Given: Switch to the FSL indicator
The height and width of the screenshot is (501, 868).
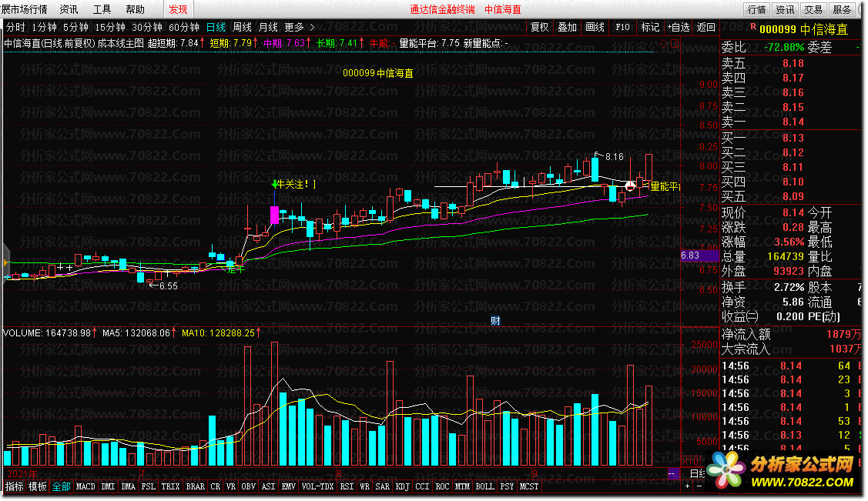Looking at the screenshot, I should (x=148, y=486).
